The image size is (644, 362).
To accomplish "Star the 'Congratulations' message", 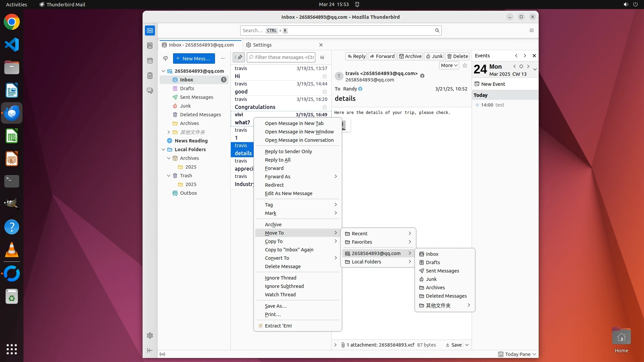I will tap(324, 107).
